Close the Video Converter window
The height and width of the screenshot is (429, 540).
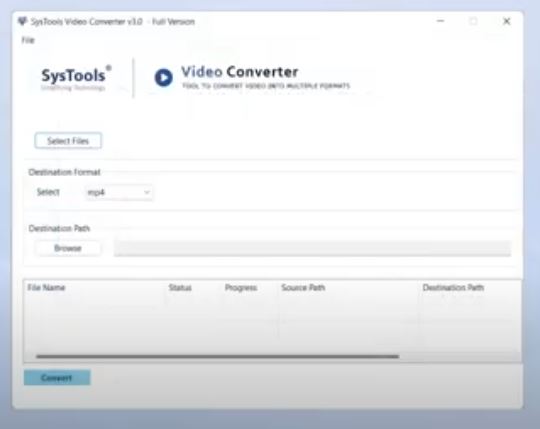507,21
